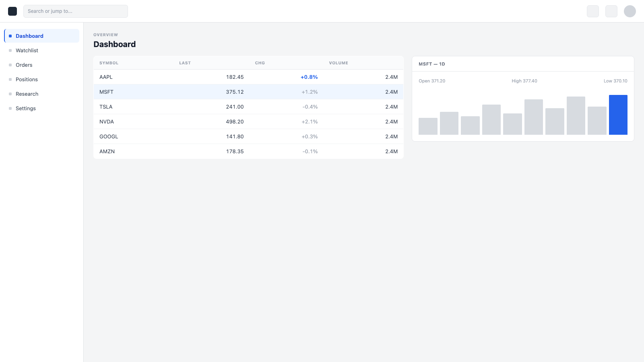Select the TSLA symbol cell
The height and width of the screenshot is (362, 644).
point(106,107)
